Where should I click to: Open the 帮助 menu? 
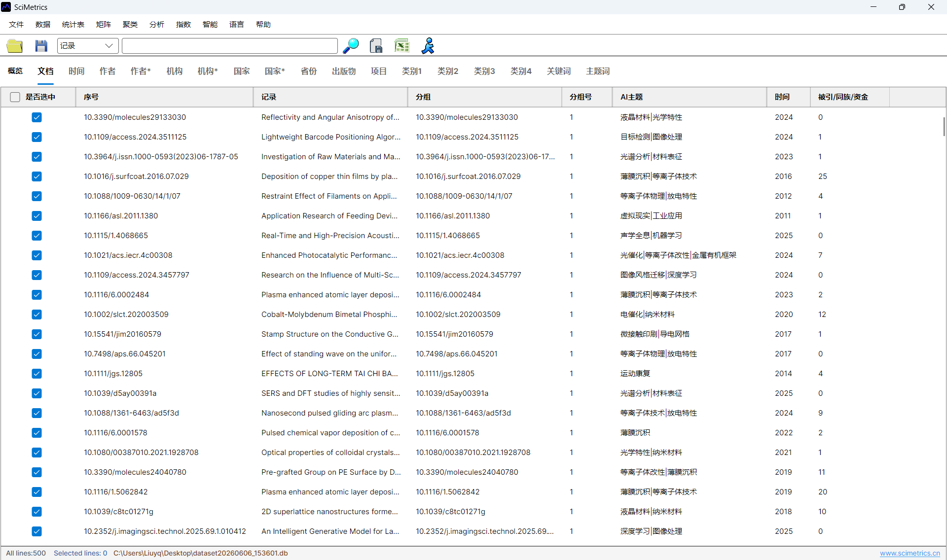(x=263, y=25)
